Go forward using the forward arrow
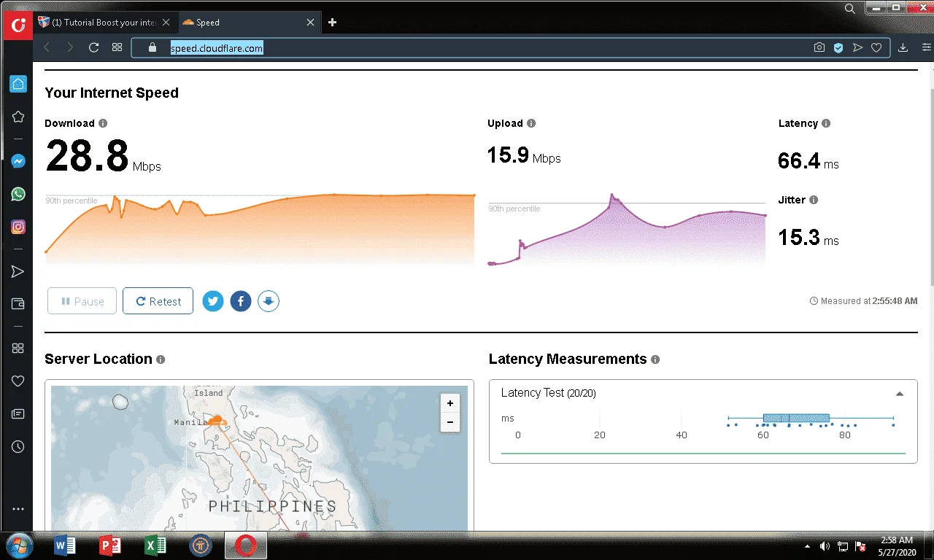 pyautogui.click(x=70, y=47)
